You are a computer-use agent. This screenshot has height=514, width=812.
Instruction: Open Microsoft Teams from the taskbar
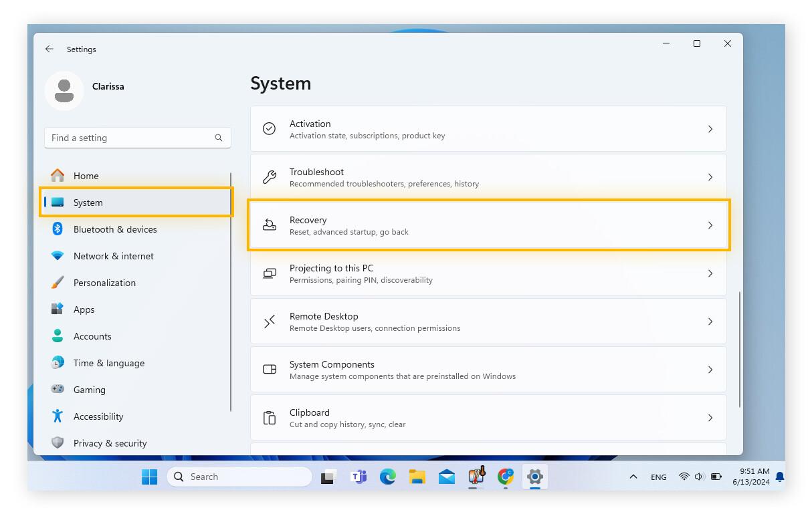(359, 477)
